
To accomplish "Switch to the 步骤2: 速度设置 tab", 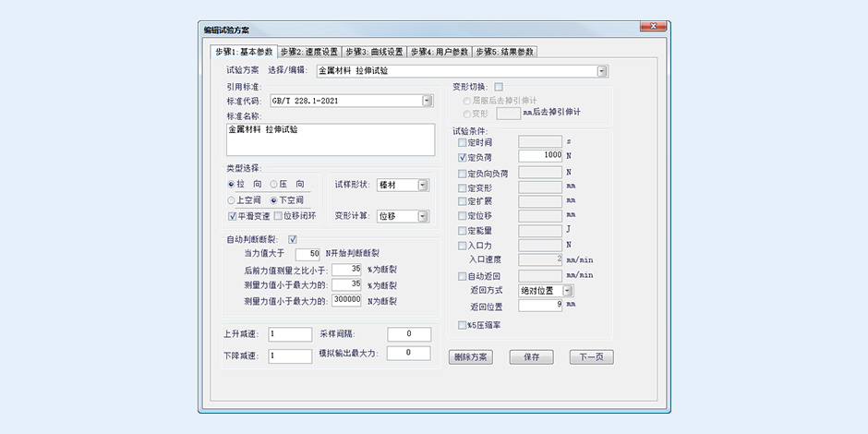I will click(308, 52).
